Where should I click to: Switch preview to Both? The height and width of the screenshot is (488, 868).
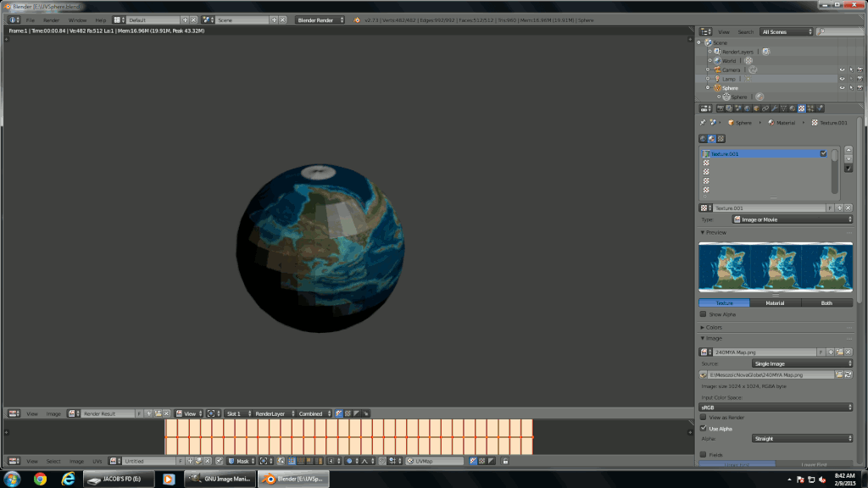click(x=826, y=302)
